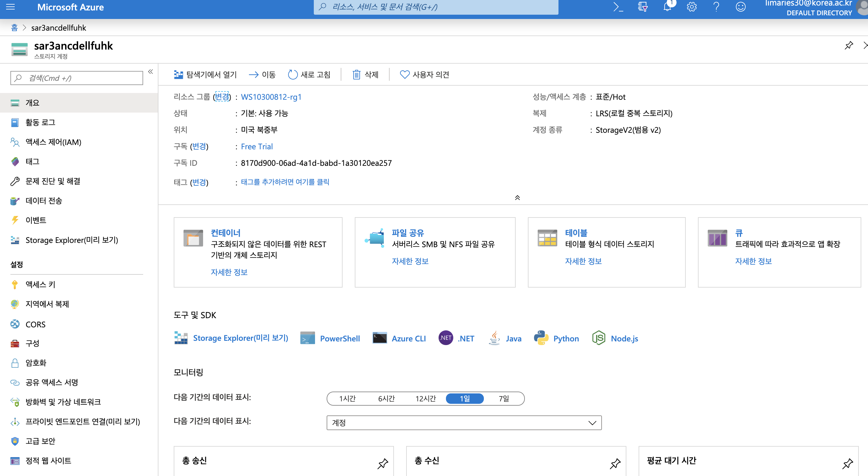The width and height of the screenshot is (868, 476).
Task: Pin the 총 송신 chart to dashboard
Action: [382, 463]
